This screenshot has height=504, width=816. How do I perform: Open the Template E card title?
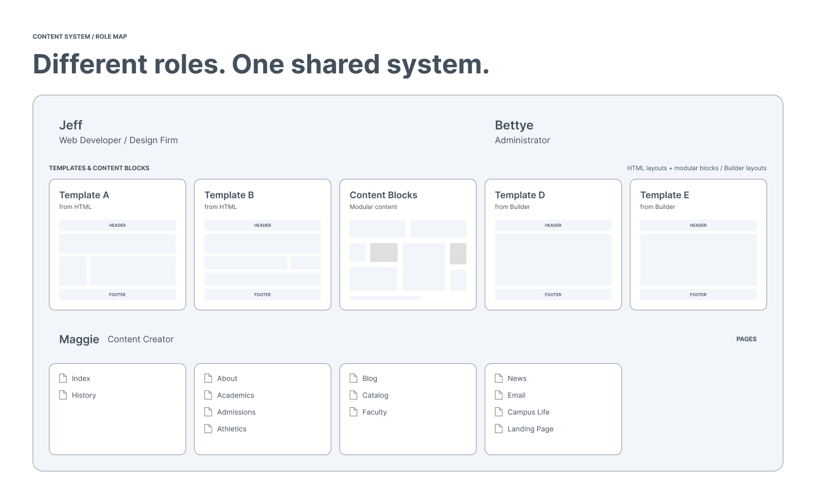[x=665, y=195]
